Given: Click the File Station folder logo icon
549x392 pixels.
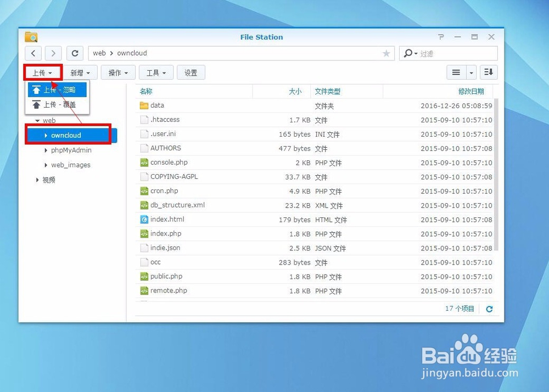Looking at the screenshot, I should pyautogui.click(x=31, y=37).
